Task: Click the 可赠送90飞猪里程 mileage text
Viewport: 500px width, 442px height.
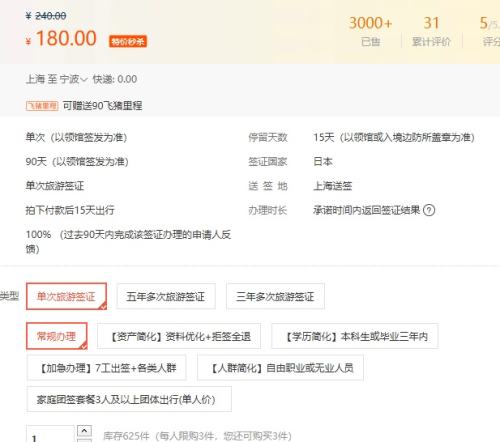Action: 103,106
